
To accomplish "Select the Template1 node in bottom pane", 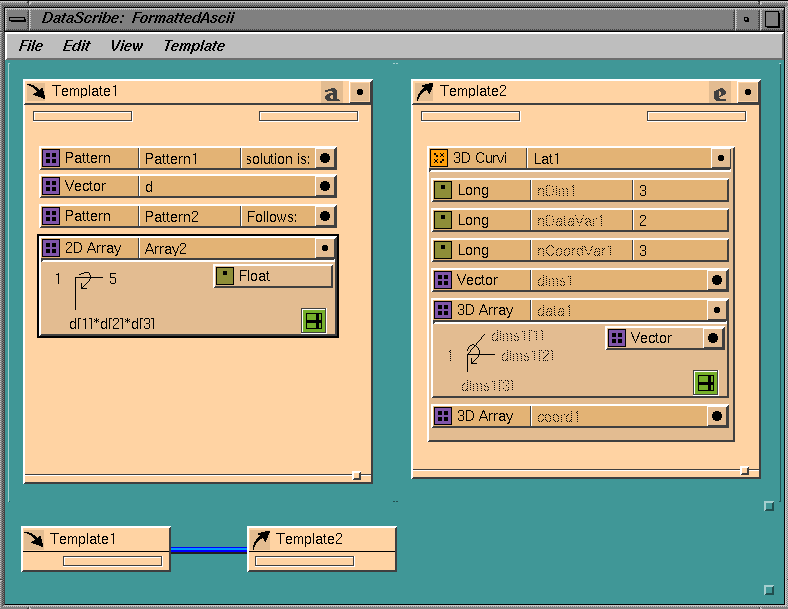I will [x=96, y=540].
